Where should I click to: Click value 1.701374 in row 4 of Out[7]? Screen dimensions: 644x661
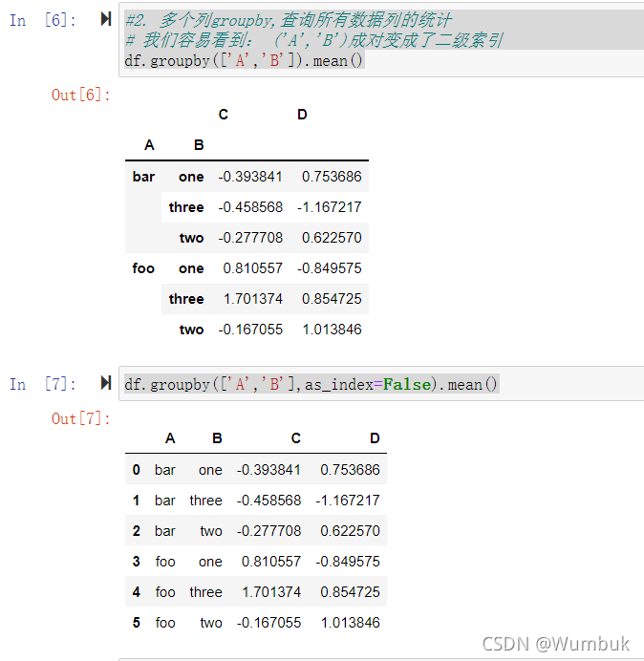[x=271, y=592]
